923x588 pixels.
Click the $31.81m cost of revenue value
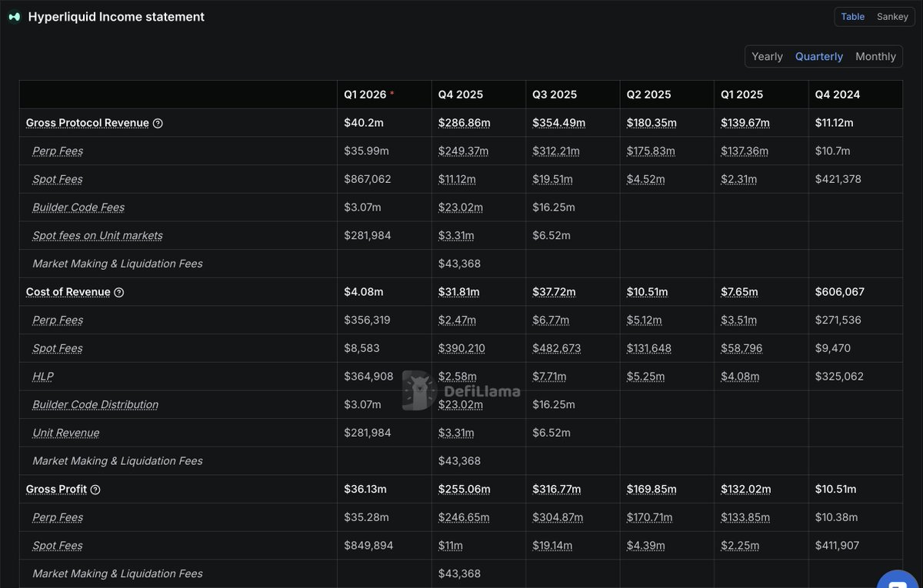(459, 292)
